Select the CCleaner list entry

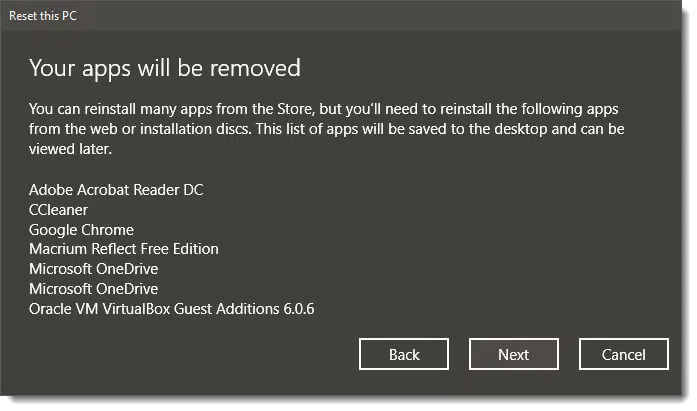[58, 210]
